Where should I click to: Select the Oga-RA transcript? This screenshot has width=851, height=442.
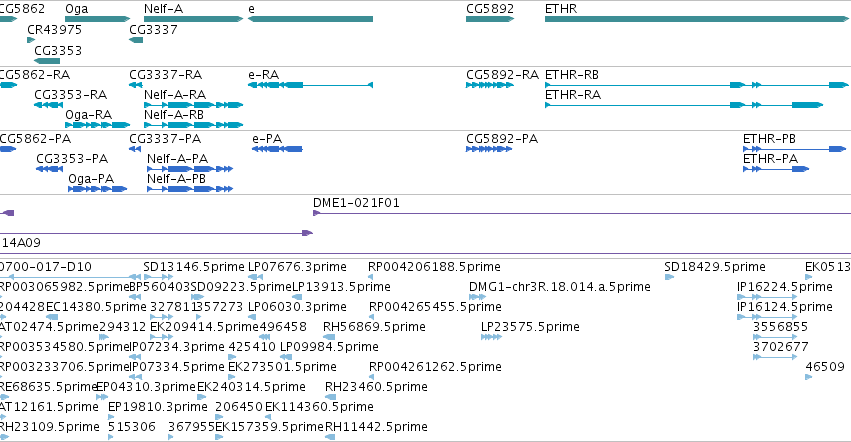(x=98, y=125)
